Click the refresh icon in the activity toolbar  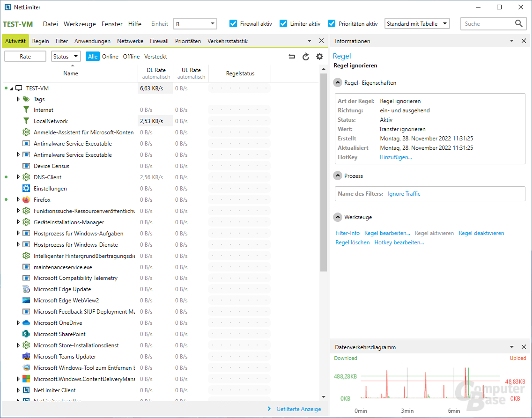[305, 56]
